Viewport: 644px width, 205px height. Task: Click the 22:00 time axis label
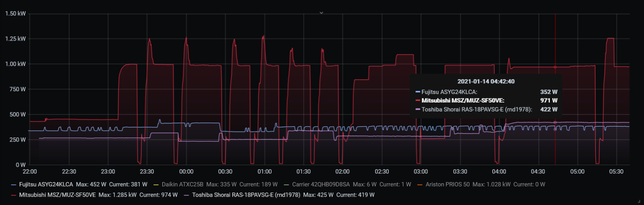30,172
